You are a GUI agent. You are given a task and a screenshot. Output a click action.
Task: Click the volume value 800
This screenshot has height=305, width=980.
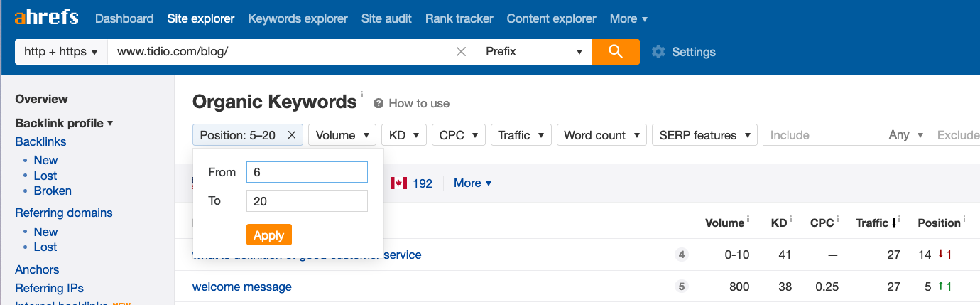(739, 287)
